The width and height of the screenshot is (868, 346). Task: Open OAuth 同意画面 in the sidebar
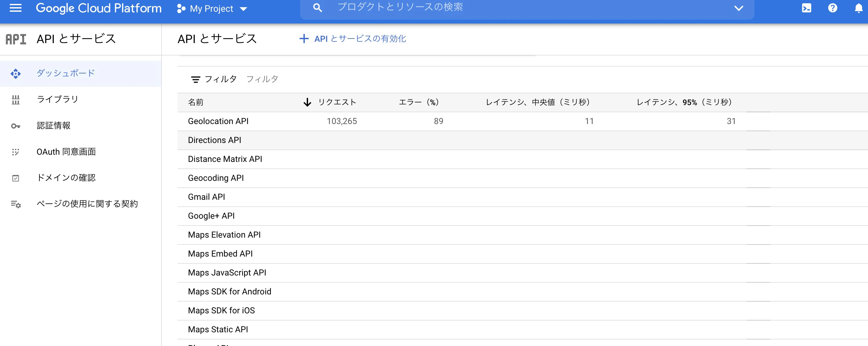[x=81, y=152]
